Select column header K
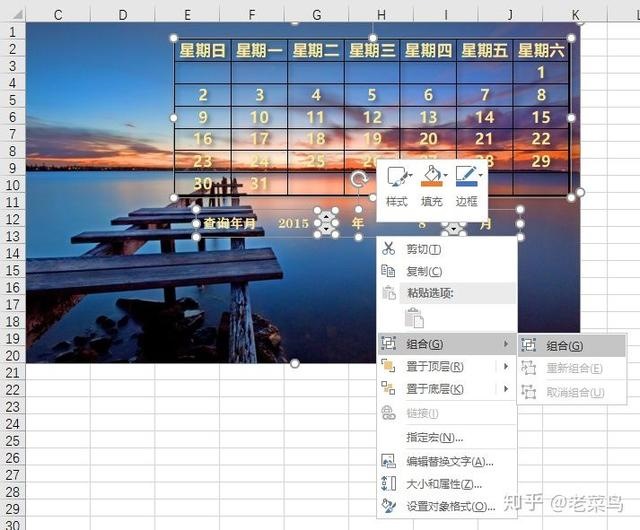Screen dimensions: 640x530 pyautogui.click(x=575, y=15)
